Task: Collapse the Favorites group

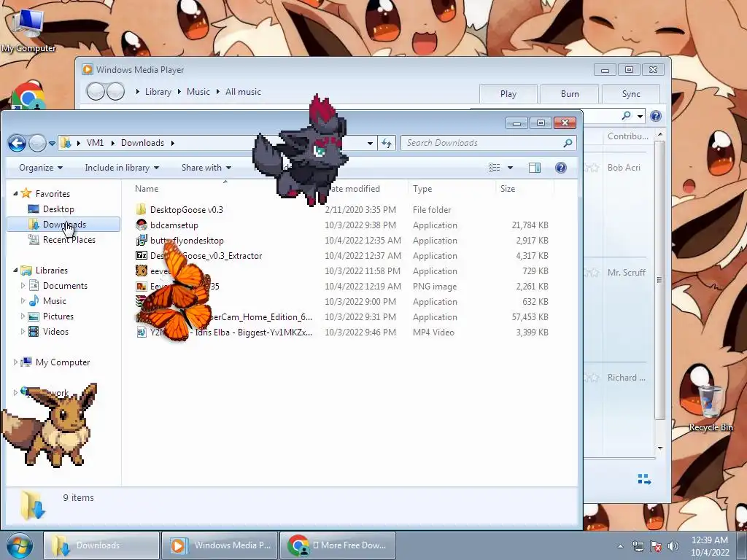Action: (x=16, y=194)
